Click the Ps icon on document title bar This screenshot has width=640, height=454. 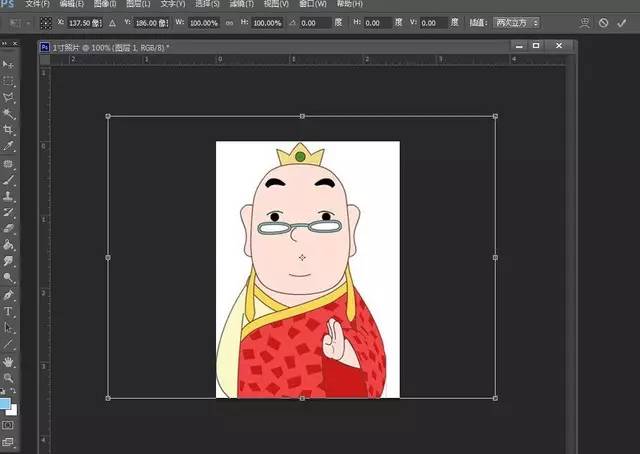tap(45, 47)
